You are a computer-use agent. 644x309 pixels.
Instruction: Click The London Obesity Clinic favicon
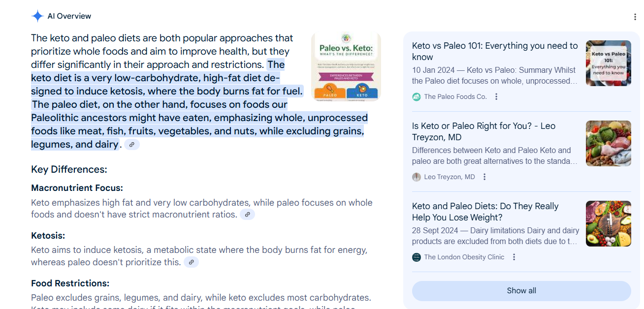coord(416,257)
